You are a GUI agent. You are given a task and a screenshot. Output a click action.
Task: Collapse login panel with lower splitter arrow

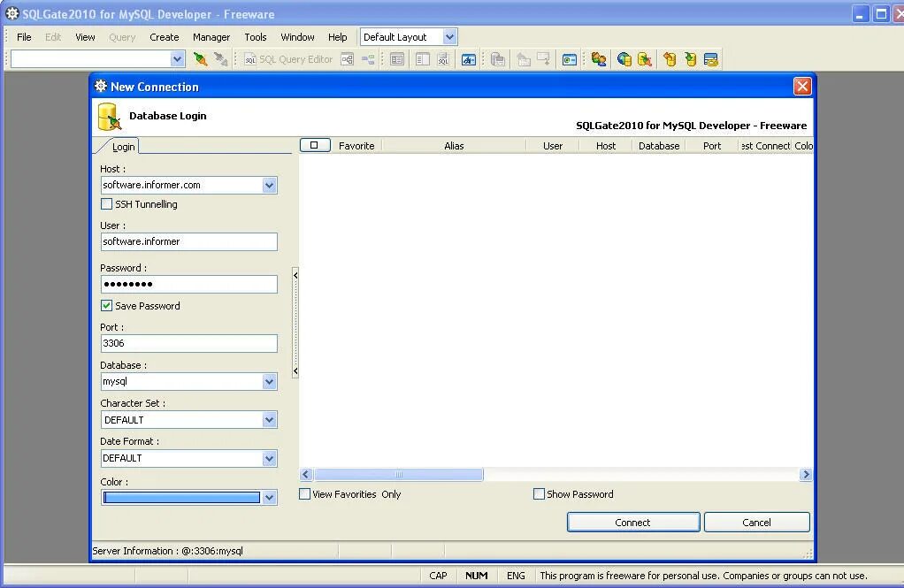click(x=295, y=371)
